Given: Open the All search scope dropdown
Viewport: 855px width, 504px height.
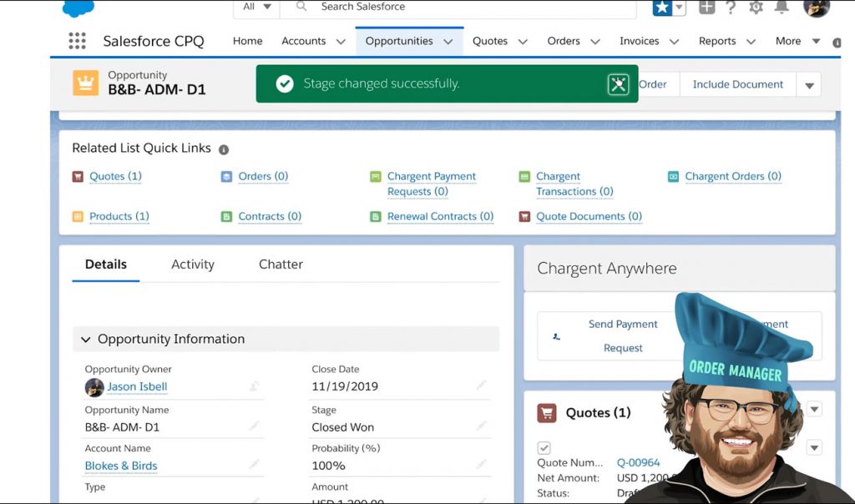Looking at the screenshot, I should (256, 7).
